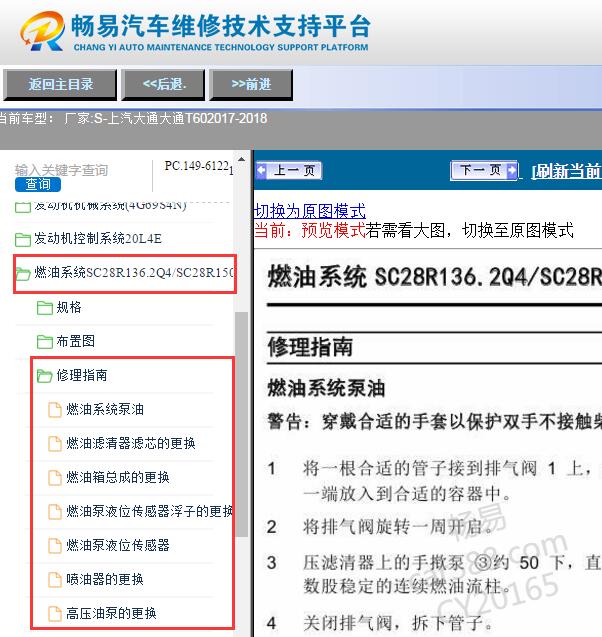This screenshot has height=637, width=602.
Task: Expand 发动机控制系统20L4E tree node
Action: (97, 238)
